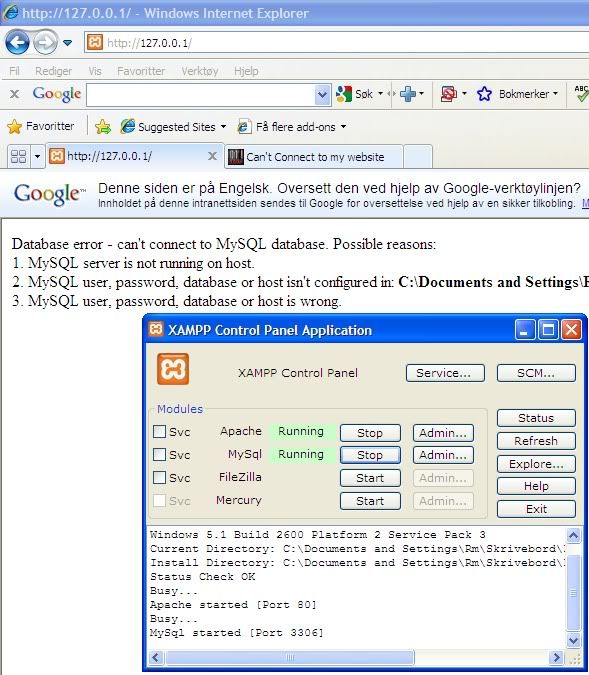The image size is (589, 675).
Task: Open the Bokmerker dropdown arrow
Action: click(555, 93)
